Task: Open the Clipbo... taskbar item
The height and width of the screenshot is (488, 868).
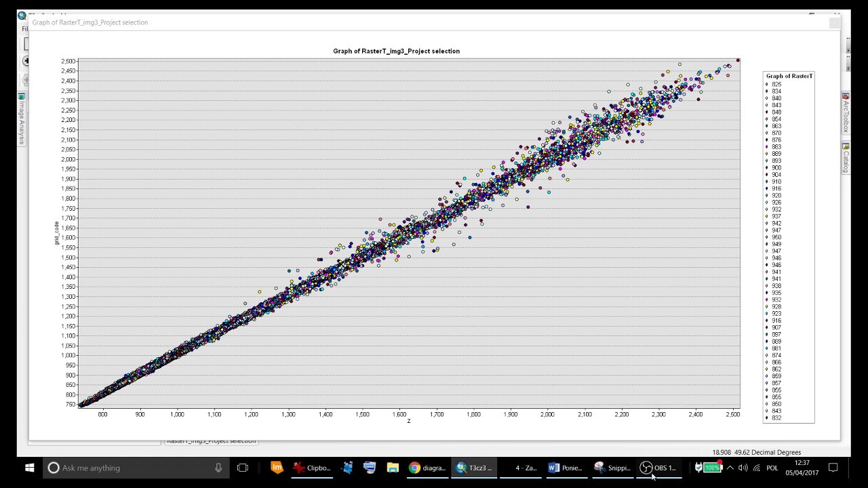Action: coord(312,468)
